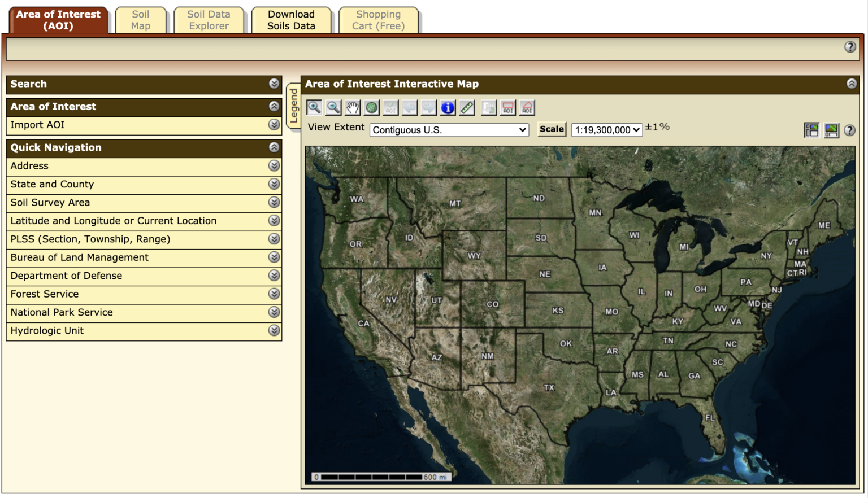Activate the AOI rectangle drawing tool
The width and height of the screenshot is (868, 498).
click(x=507, y=107)
